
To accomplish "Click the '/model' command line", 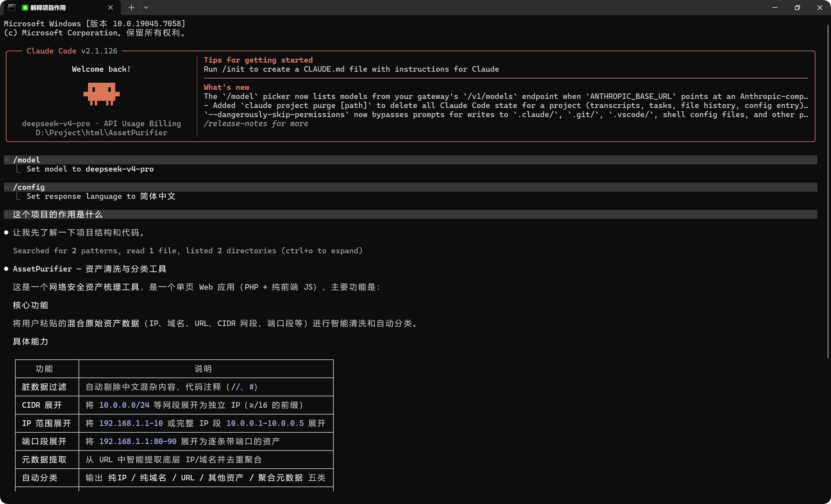I will (410, 160).
